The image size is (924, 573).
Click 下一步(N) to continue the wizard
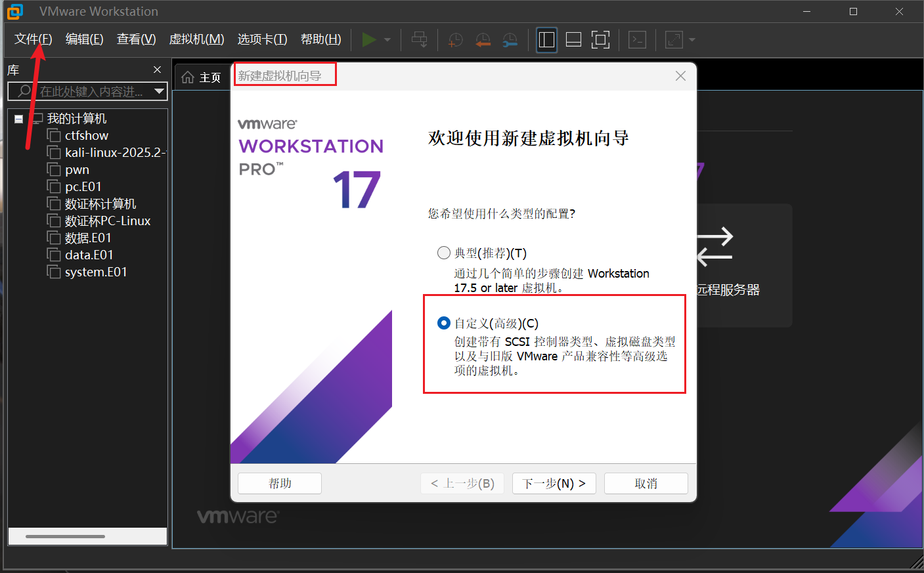[554, 483]
